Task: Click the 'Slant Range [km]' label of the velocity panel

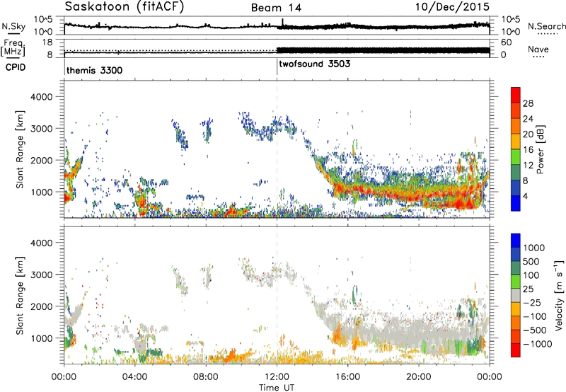Action: click(x=20, y=295)
